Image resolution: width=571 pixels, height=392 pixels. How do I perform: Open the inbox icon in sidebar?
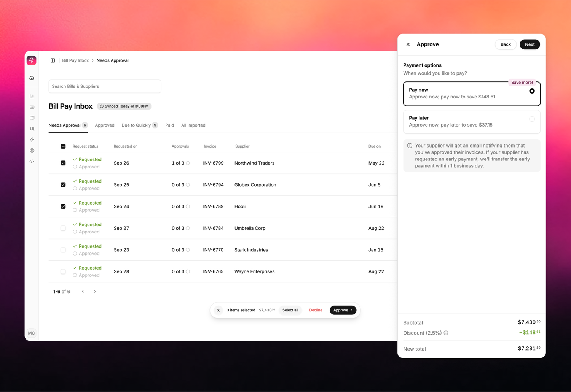(x=32, y=78)
